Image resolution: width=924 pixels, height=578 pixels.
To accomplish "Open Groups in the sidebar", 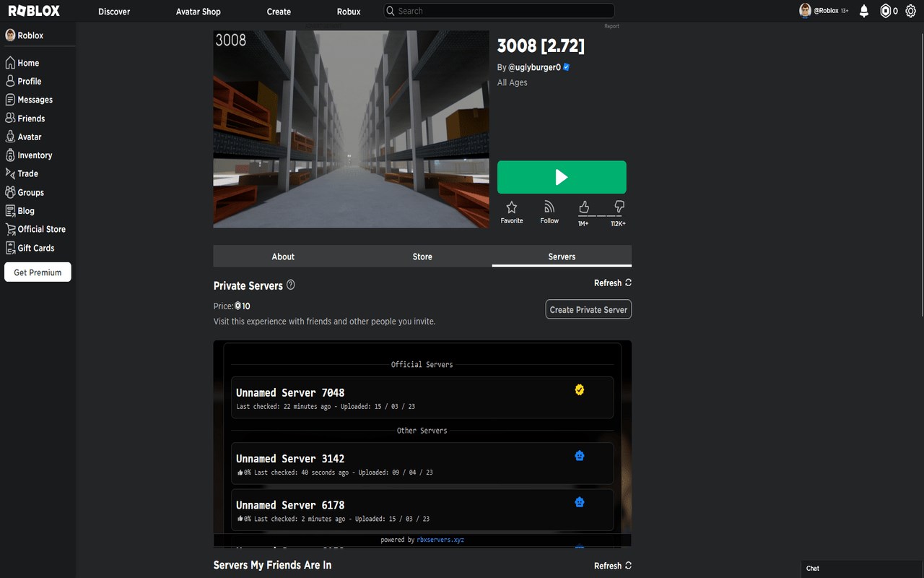I will [25, 192].
